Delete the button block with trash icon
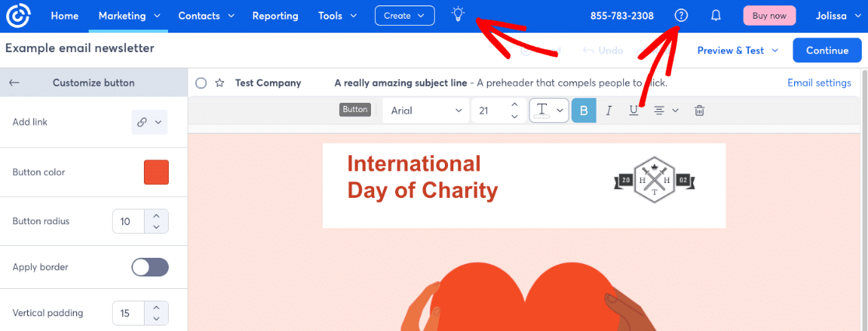Viewport: 868px width, 331px height. pos(700,111)
